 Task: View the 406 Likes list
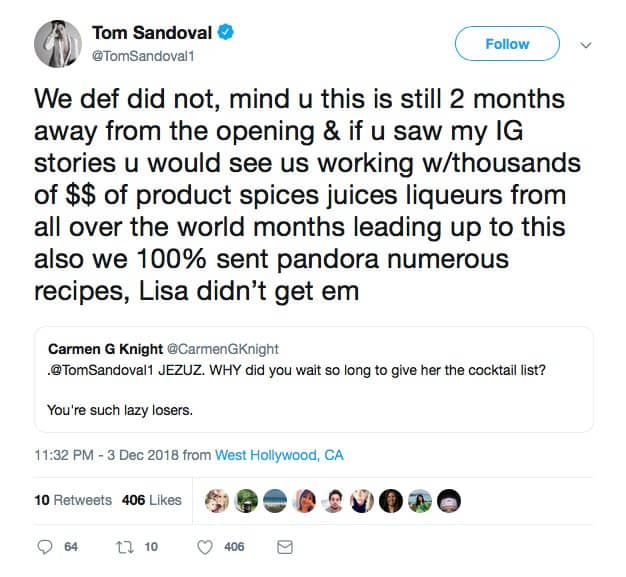(x=152, y=500)
